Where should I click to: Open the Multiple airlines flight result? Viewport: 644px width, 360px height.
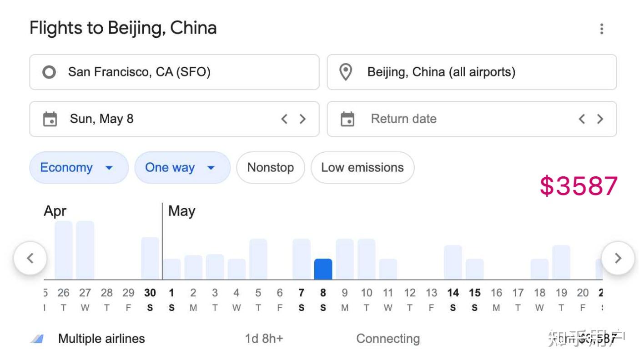323,339
